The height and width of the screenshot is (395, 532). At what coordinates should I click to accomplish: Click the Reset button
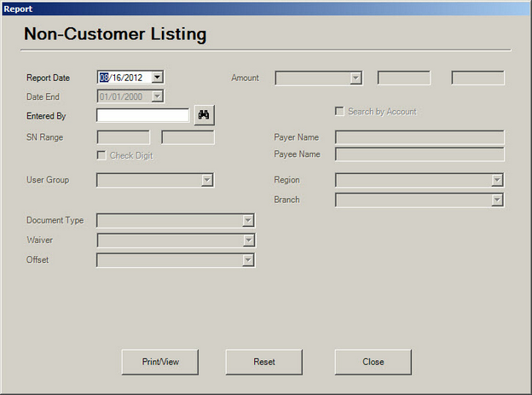click(x=264, y=362)
